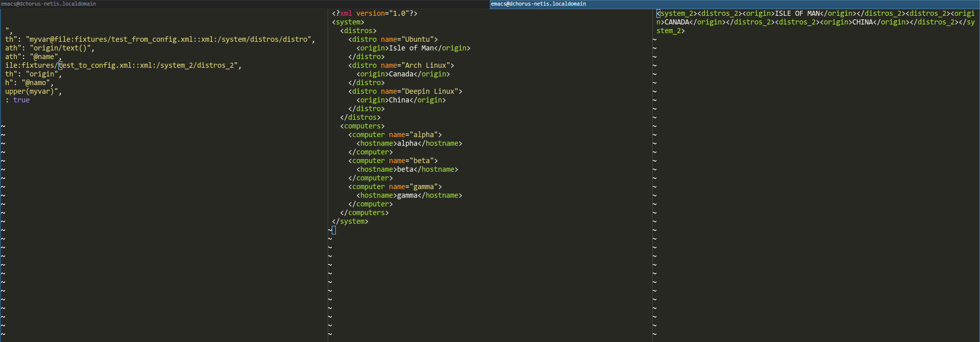Click the gamma hostname line

click(x=409, y=195)
